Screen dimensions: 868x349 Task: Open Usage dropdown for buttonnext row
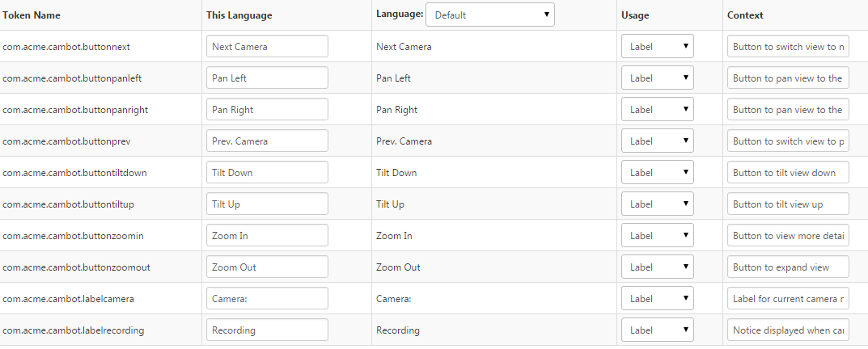tap(657, 46)
